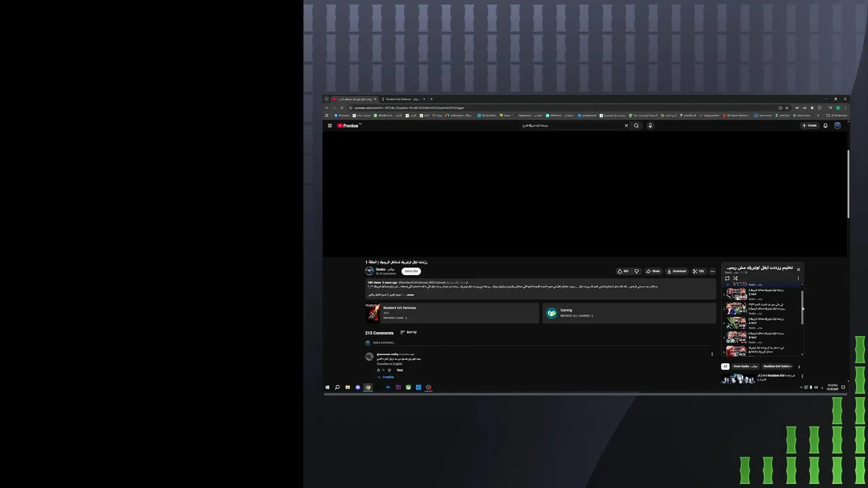
Task: Select the All filter chip
Action: tap(725, 367)
